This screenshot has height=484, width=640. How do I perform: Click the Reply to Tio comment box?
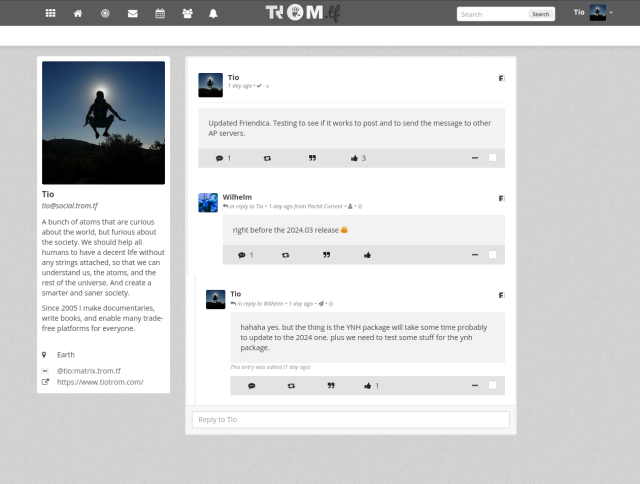351,420
